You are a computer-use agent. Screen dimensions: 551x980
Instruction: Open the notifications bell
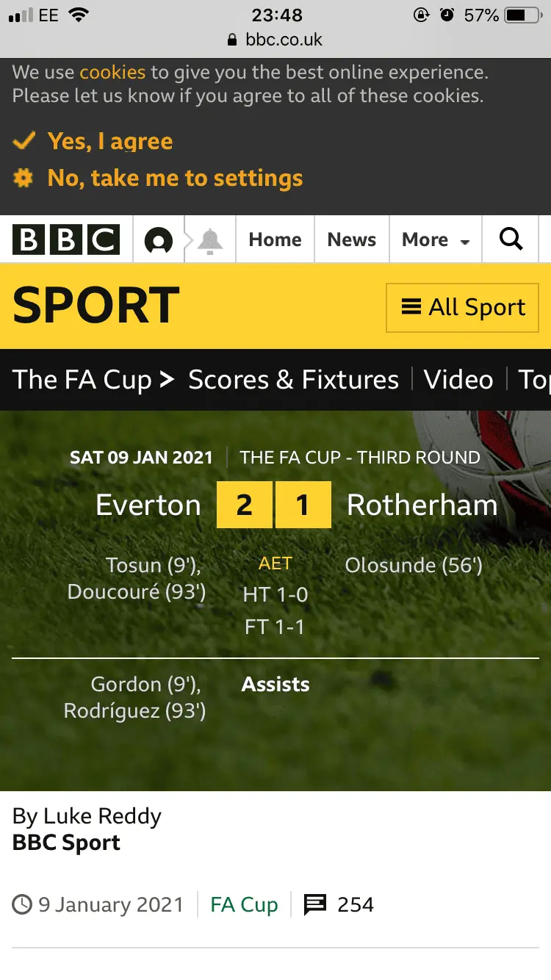click(210, 239)
